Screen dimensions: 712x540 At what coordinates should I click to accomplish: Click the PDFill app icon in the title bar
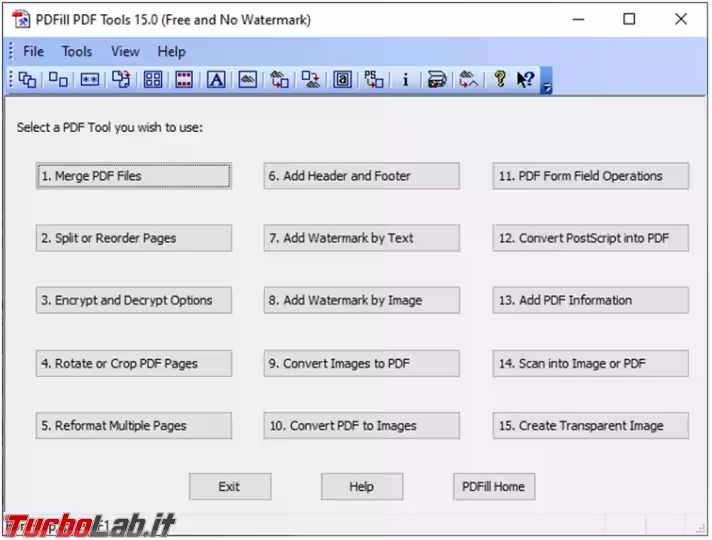coord(21,20)
